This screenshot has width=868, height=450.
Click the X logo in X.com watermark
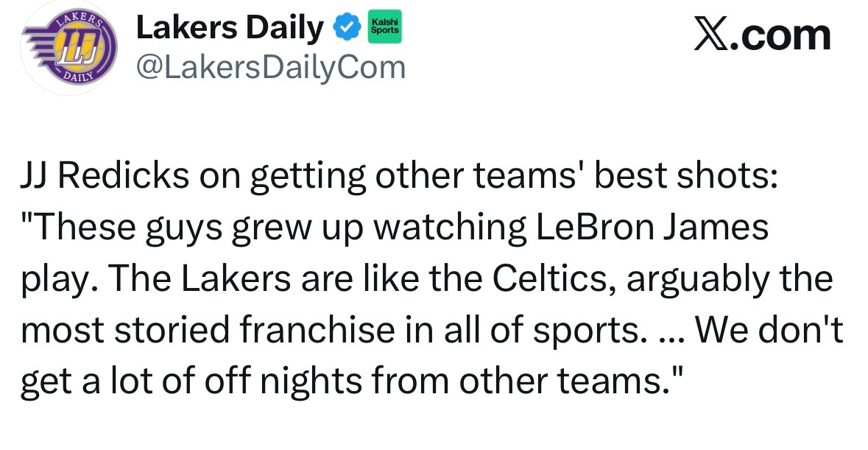(x=711, y=35)
